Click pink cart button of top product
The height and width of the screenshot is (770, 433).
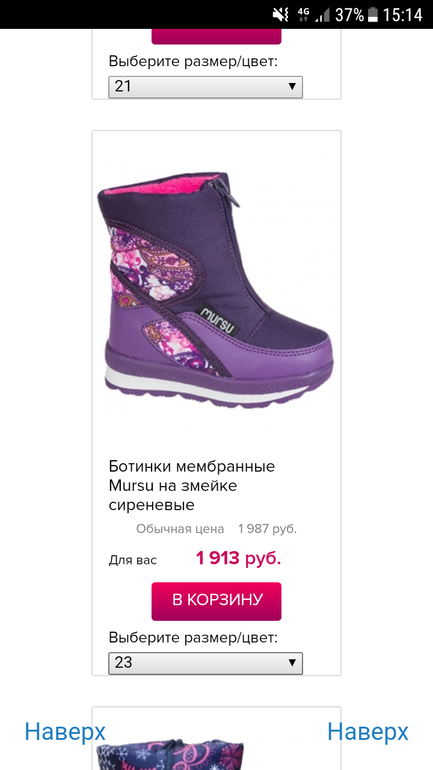click(x=216, y=36)
